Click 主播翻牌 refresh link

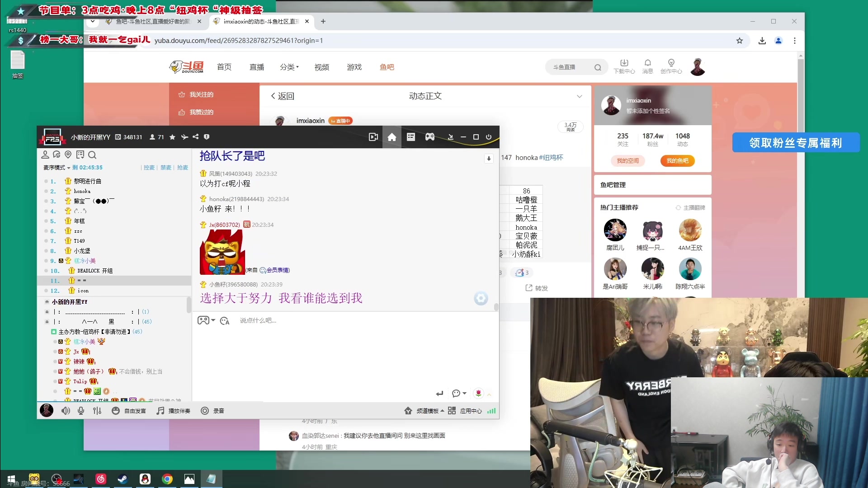click(x=690, y=208)
